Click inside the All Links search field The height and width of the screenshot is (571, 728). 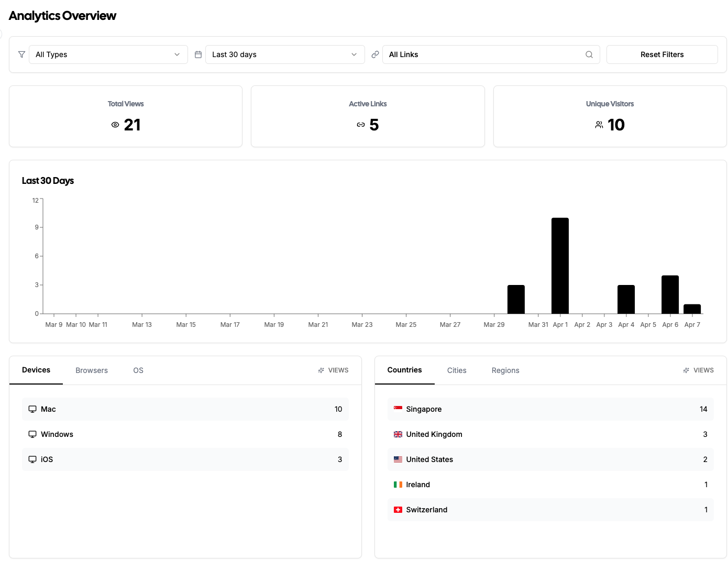pyautogui.click(x=482, y=54)
